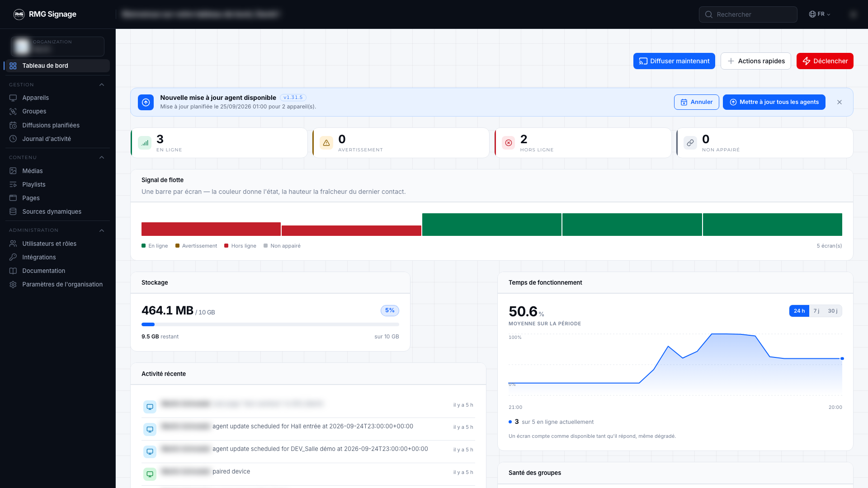Click the first red bar in Signal de flotte
Screen dimensions: 868x488
pos(211,229)
